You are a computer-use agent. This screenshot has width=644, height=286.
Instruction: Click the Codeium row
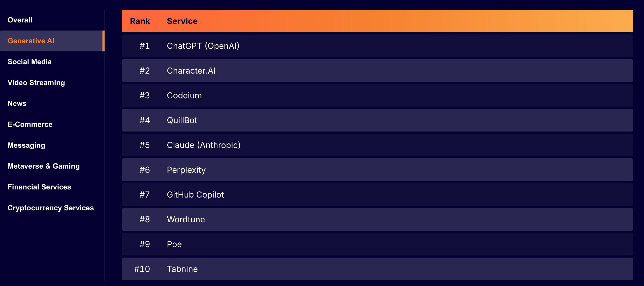[184, 96]
